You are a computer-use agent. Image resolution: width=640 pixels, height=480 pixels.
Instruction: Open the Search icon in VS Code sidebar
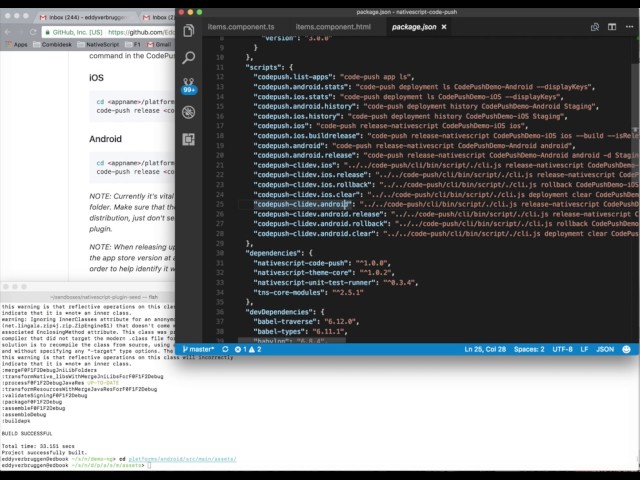click(189, 58)
